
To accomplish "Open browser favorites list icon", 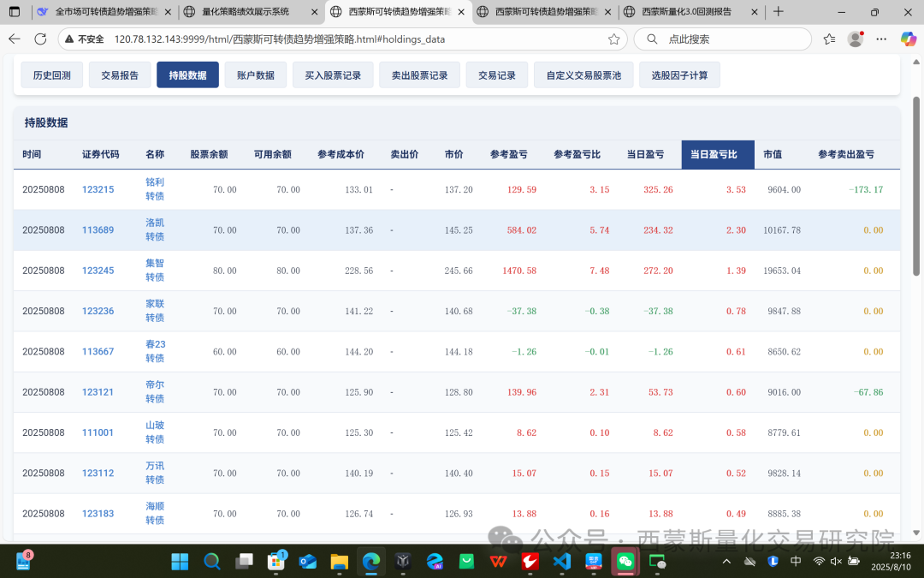I will point(829,39).
